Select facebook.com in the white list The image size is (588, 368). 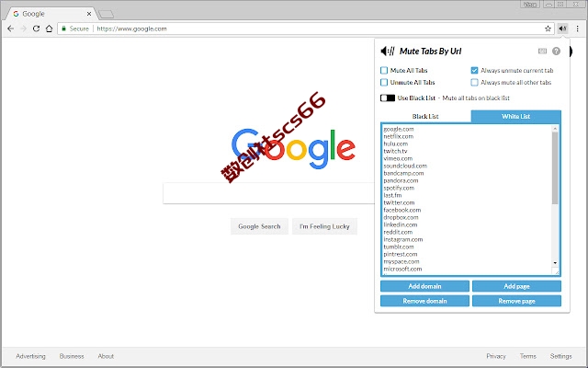tap(402, 210)
